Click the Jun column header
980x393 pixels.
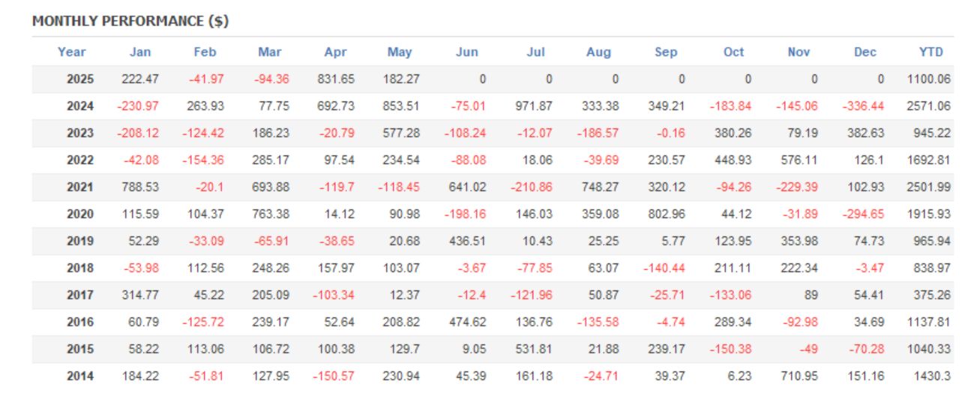(466, 52)
